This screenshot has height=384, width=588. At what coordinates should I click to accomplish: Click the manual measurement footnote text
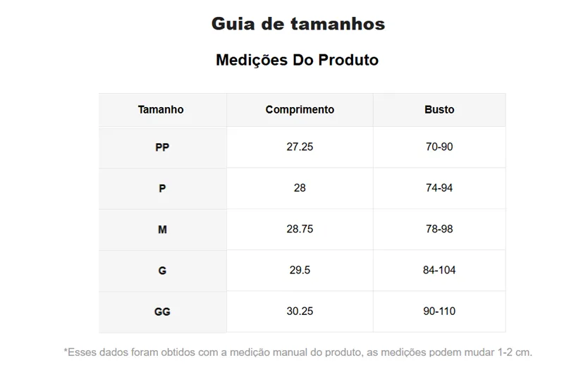(298, 352)
